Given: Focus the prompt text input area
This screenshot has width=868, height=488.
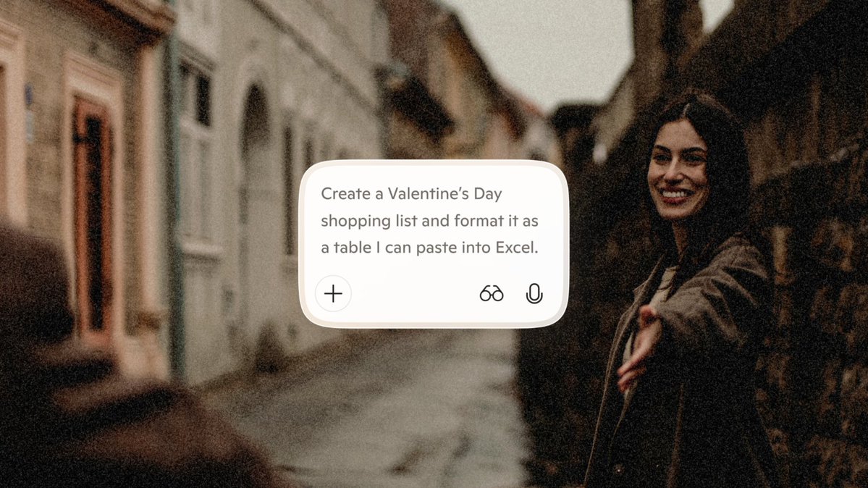Looking at the screenshot, I should click(x=432, y=221).
